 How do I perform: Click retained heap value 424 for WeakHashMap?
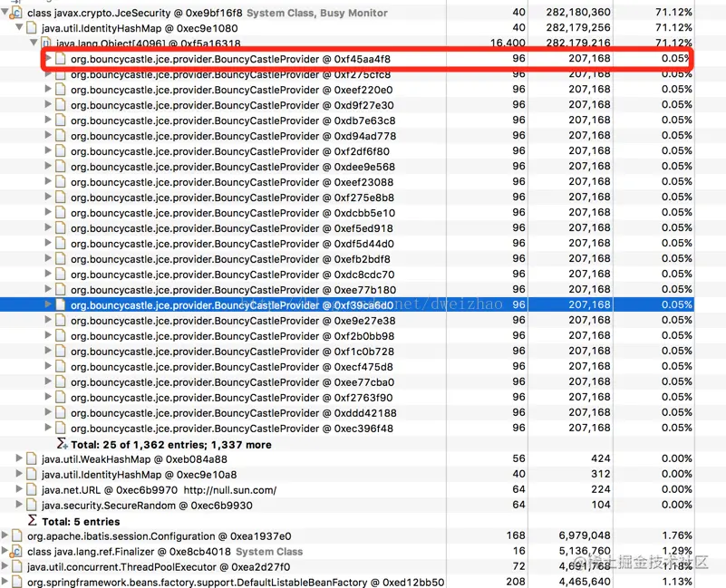pyautogui.click(x=601, y=458)
